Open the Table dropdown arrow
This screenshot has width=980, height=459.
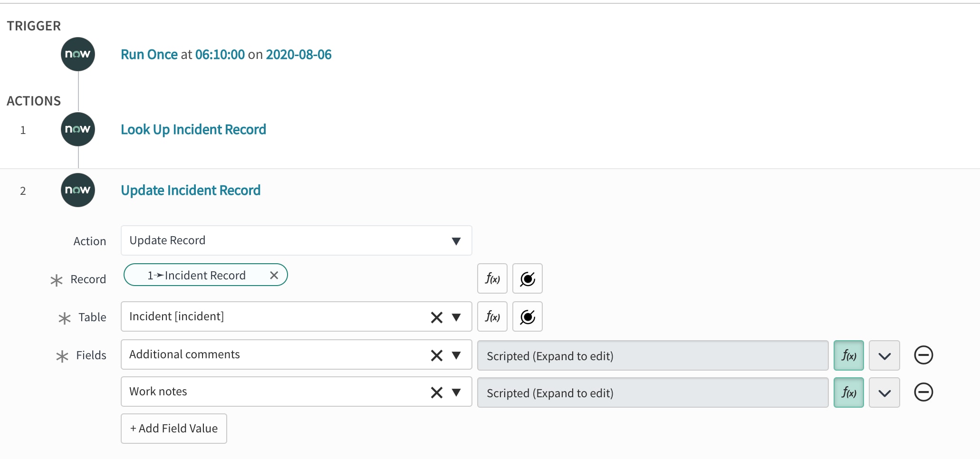(x=456, y=317)
